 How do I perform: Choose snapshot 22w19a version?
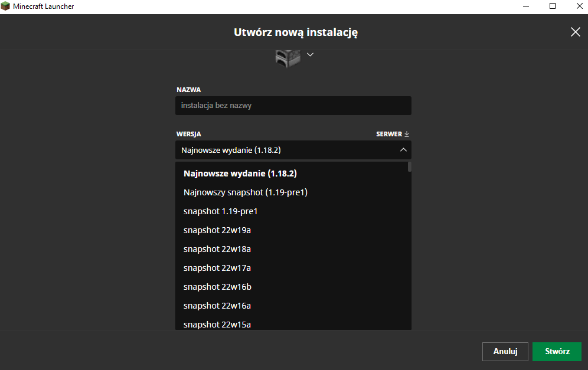pos(292,230)
